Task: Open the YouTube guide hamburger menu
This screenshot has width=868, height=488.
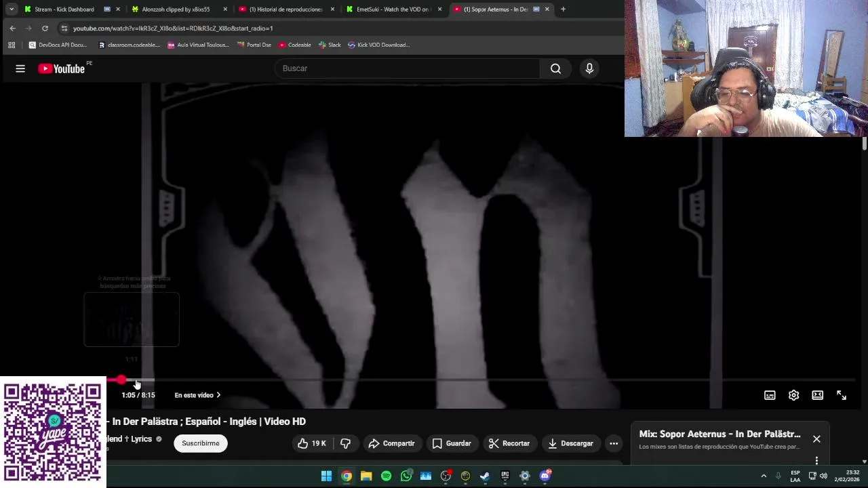Action: 20,68
